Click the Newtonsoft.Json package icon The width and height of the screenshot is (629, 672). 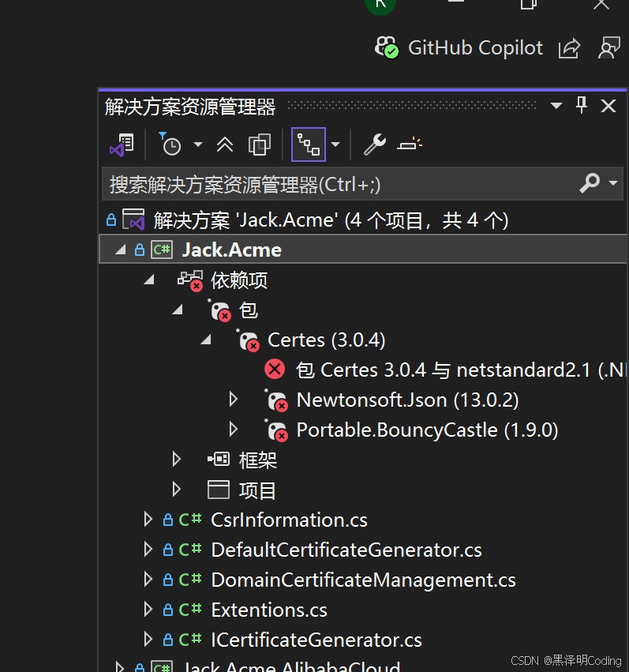tap(276, 400)
